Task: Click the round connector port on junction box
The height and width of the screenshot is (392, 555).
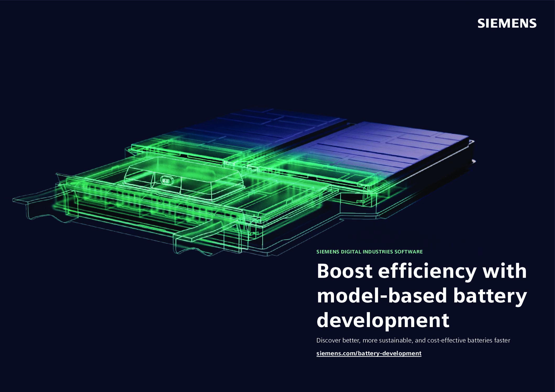Action: (x=166, y=180)
